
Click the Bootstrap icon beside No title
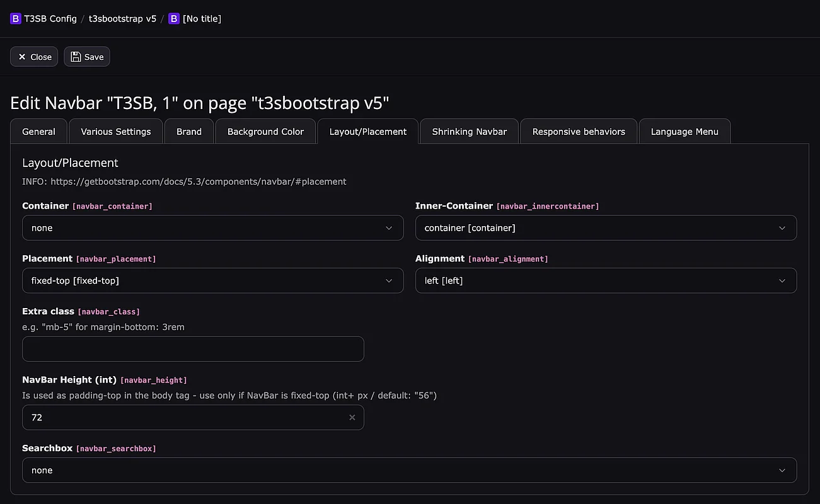(174, 19)
